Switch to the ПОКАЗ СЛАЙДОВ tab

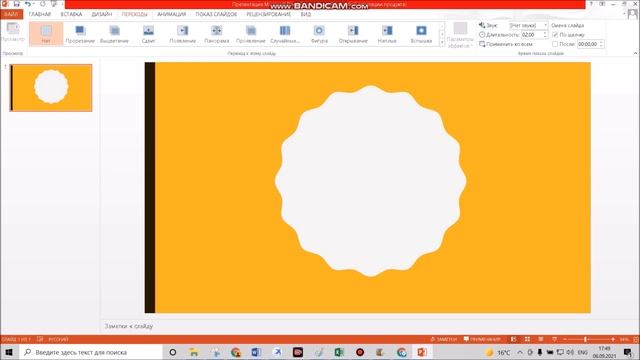(216, 14)
